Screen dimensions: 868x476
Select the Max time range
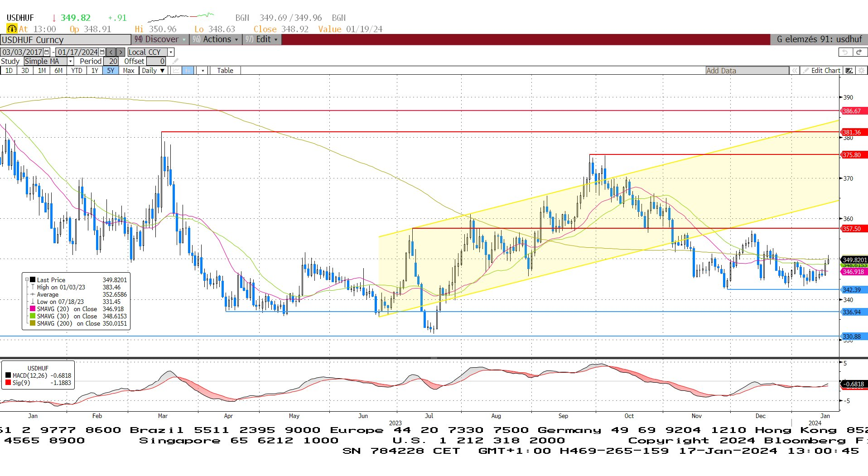[128, 71]
